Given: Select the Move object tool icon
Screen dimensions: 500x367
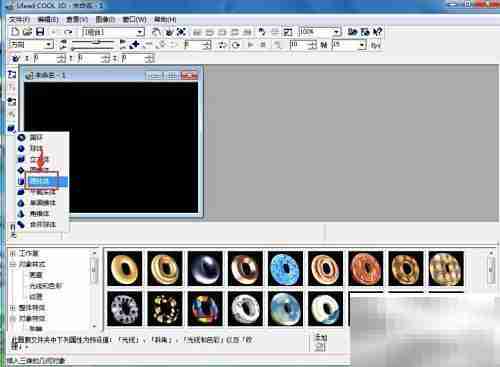Looking at the screenshot, I should pyautogui.click(x=156, y=32).
